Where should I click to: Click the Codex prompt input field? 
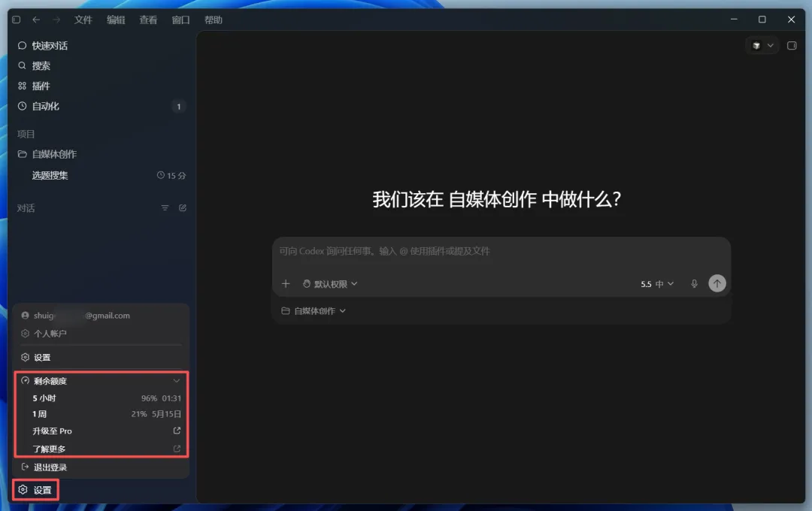tap(501, 251)
